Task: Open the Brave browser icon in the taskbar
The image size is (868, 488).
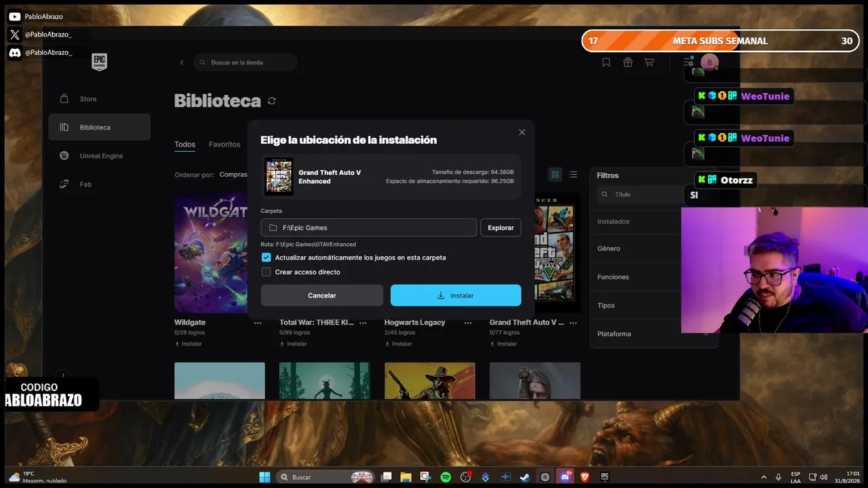Action: click(x=585, y=477)
